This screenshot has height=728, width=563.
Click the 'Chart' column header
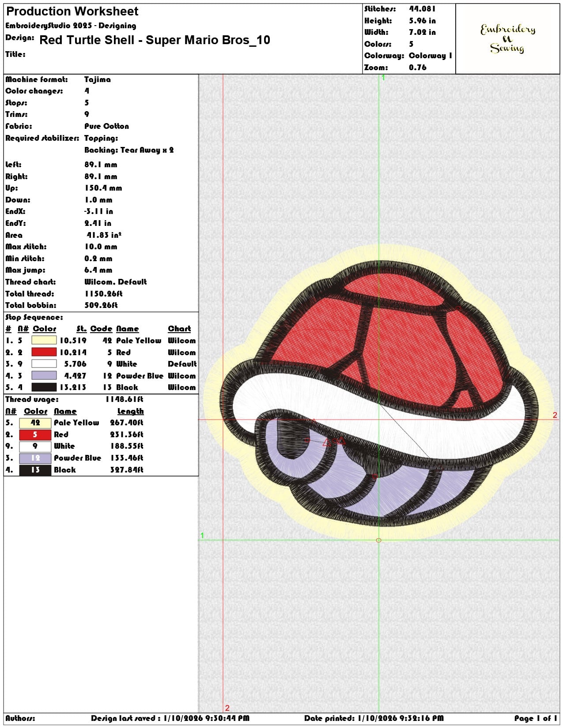click(x=179, y=329)
